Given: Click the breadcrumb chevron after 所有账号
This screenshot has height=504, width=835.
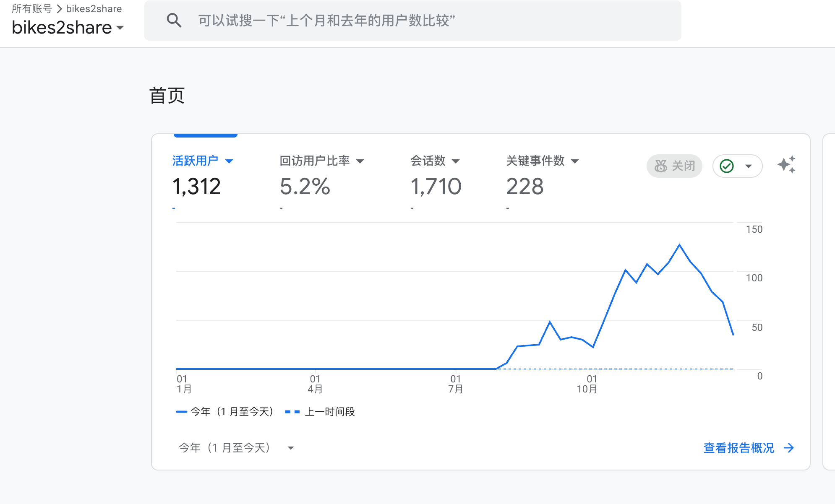Looking at the screenshot, I should click(59, 9).
